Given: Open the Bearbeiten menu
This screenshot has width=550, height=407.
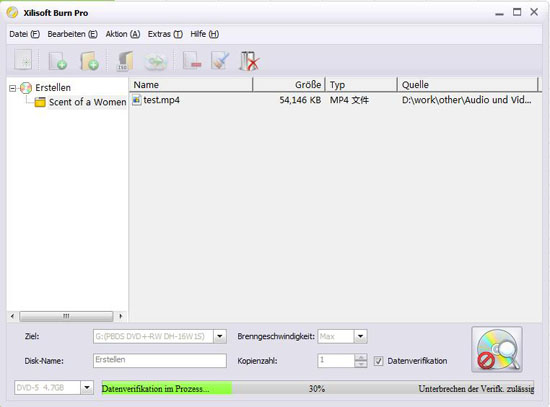Looking at the screenshot, I should coord(73,34).
